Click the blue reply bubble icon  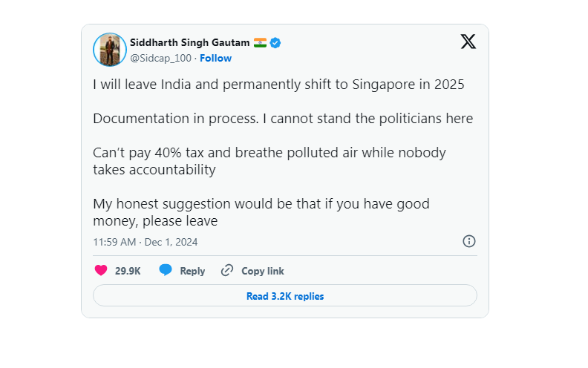click(x=166, y=270)
